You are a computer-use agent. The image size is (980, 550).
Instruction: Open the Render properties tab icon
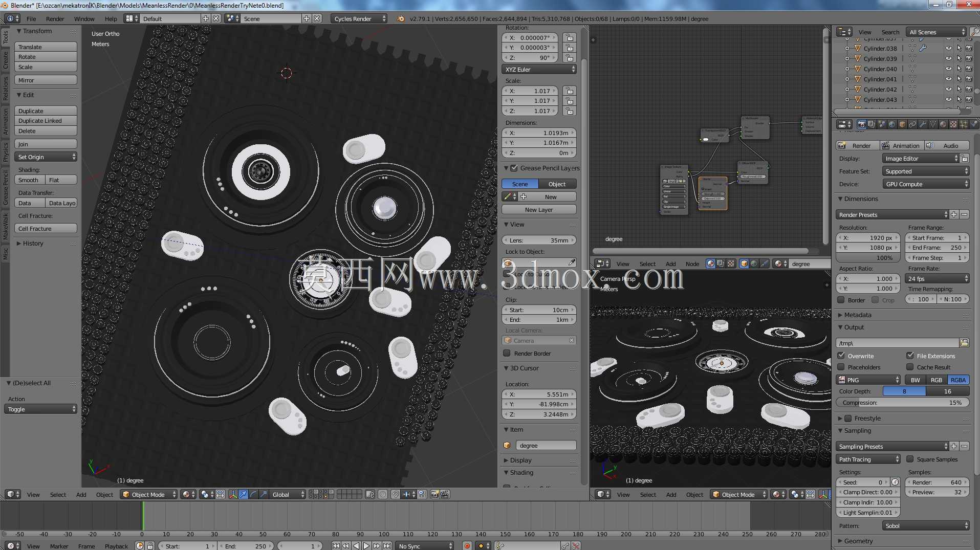tap(861, 124)
